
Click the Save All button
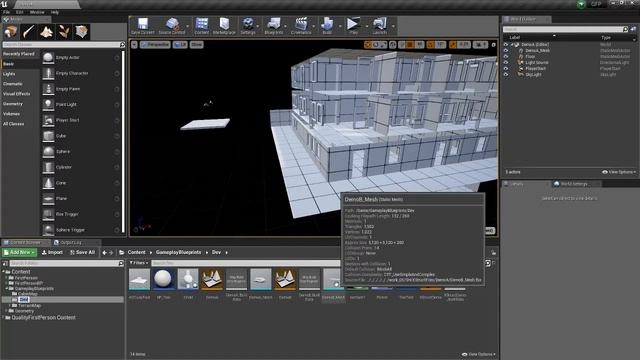(82, 253)
